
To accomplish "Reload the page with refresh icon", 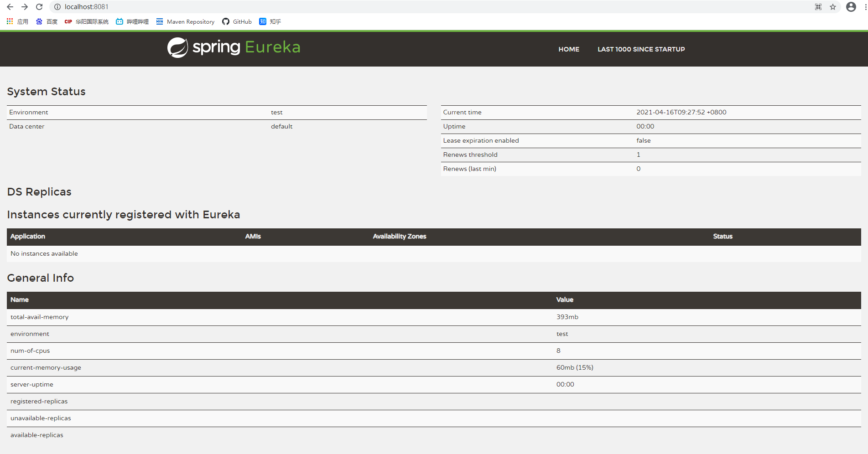I will 39,7.
